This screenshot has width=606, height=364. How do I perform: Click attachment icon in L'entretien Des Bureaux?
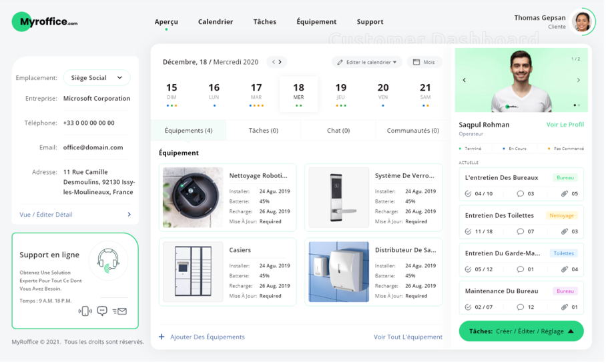click(565, 194)
